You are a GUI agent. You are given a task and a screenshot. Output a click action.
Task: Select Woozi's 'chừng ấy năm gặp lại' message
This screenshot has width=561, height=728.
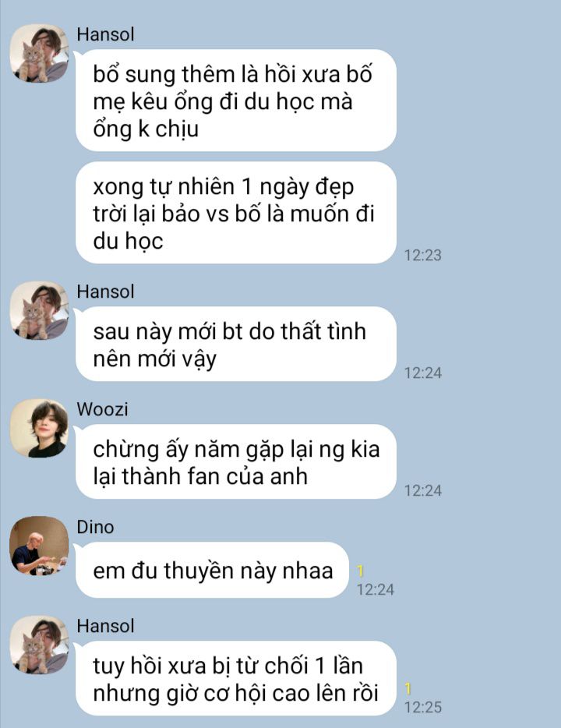pos(236,461)
